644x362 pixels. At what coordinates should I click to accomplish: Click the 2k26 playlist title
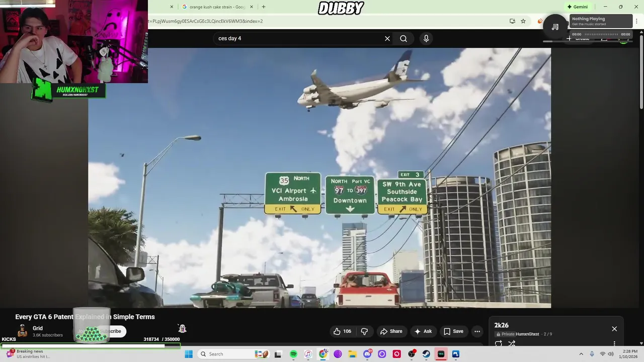click(501, 325)
